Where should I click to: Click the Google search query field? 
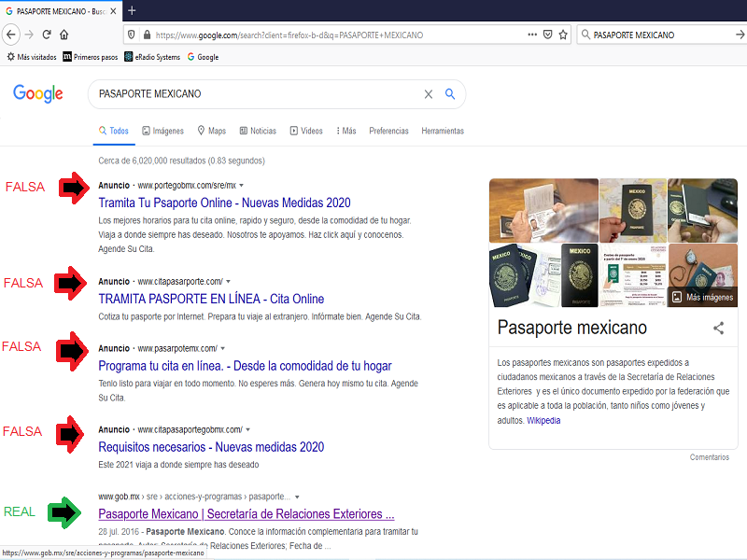tap(258, 94)
